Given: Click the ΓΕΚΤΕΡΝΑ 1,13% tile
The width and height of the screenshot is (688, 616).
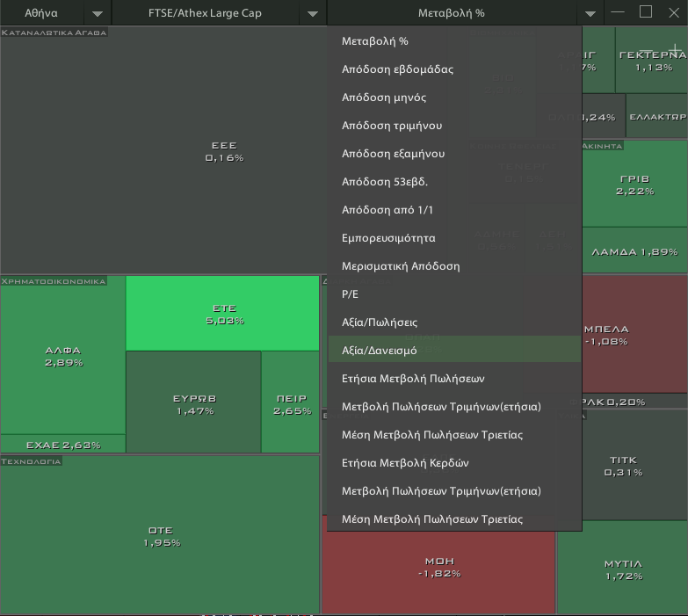Looking at the screenshot, I should click(x=652, y=60).
